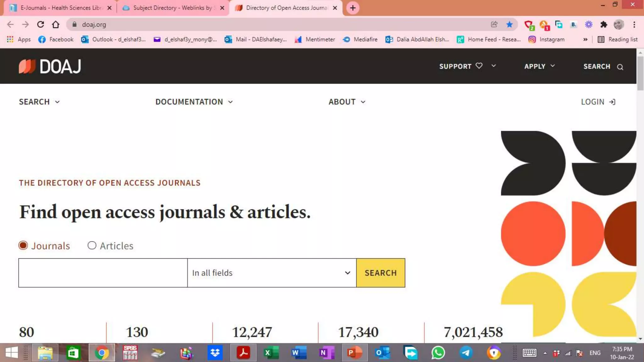The width and height of the screenshot is (644, 362).
Task: Click the share page icon in address bar
Action: click(x=494, y=25)
